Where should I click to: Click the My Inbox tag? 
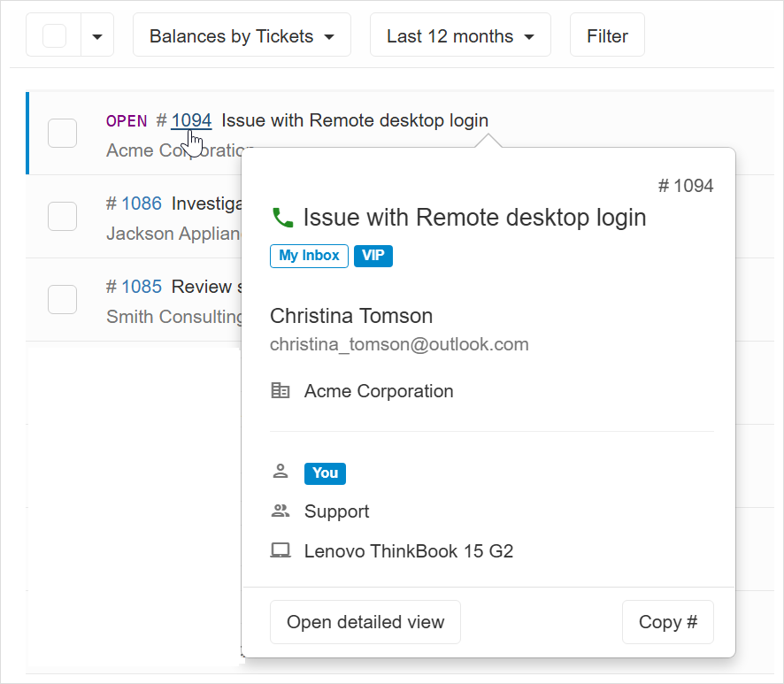click(x=309, y=256)
